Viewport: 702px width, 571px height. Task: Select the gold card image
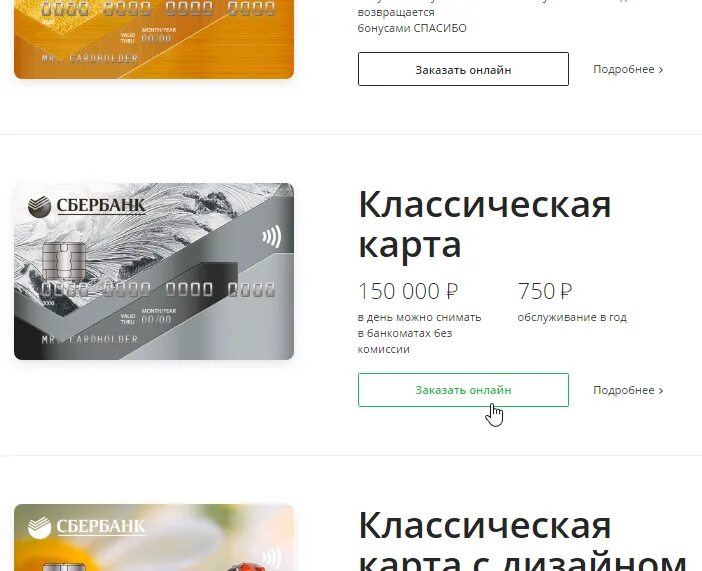154,39
